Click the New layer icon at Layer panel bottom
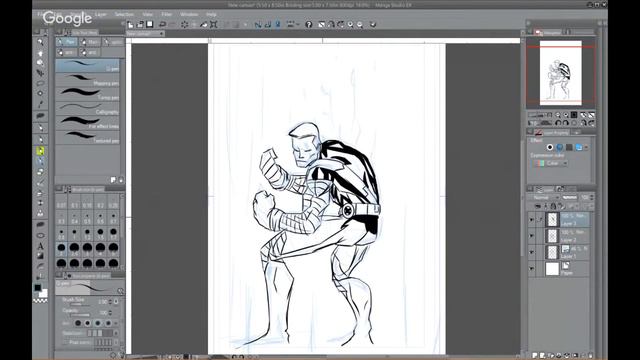This screenshot has width=640, height=360. [x=535, y=356]
